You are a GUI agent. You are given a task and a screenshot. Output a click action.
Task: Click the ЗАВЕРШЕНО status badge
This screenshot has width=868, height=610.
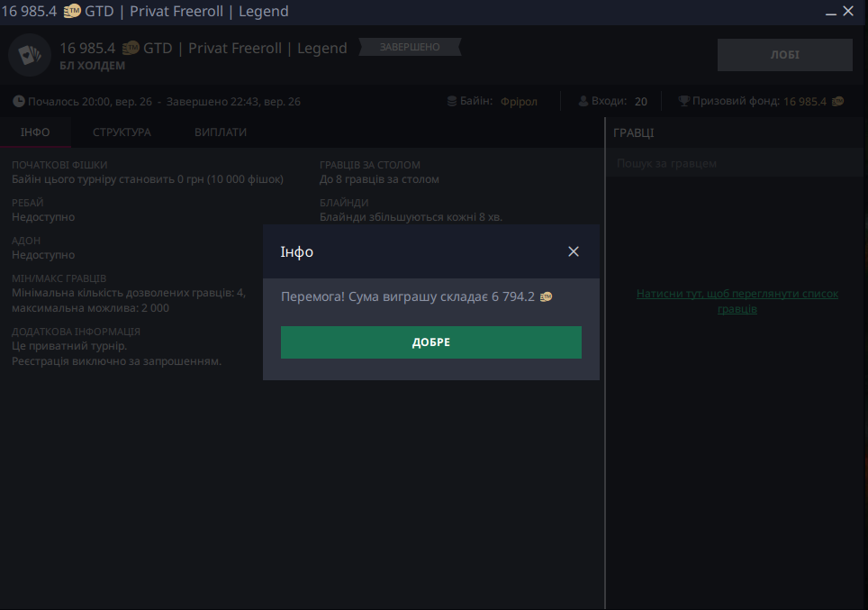coord(410,47)
